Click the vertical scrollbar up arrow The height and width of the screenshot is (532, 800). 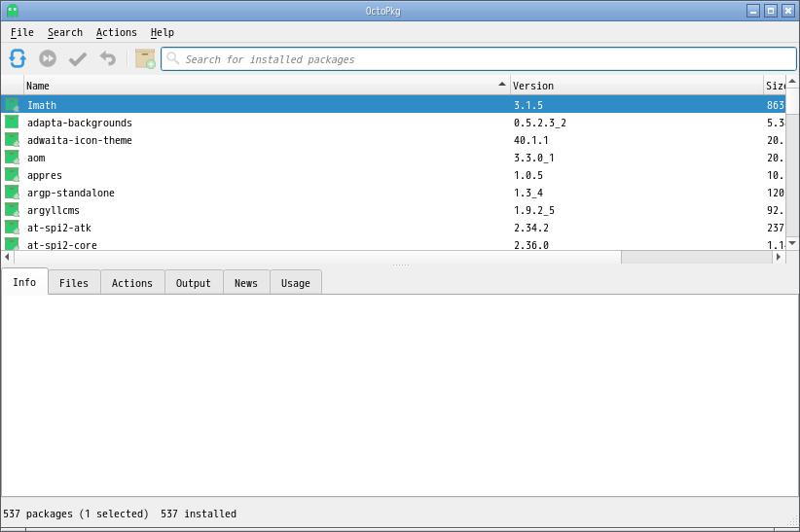(792, 81)
